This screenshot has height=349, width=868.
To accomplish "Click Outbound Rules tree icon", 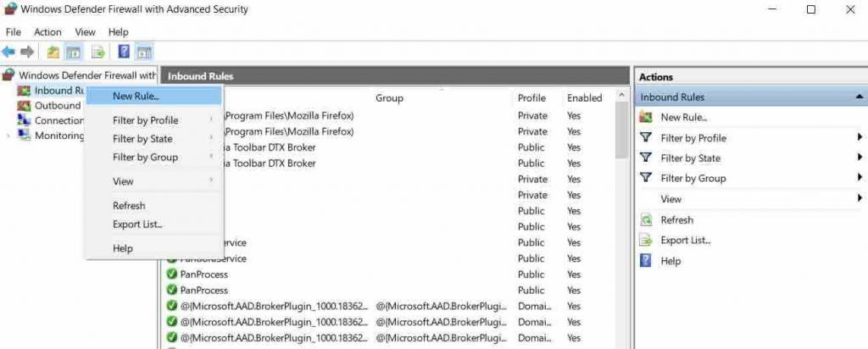I will coord(24,105).
